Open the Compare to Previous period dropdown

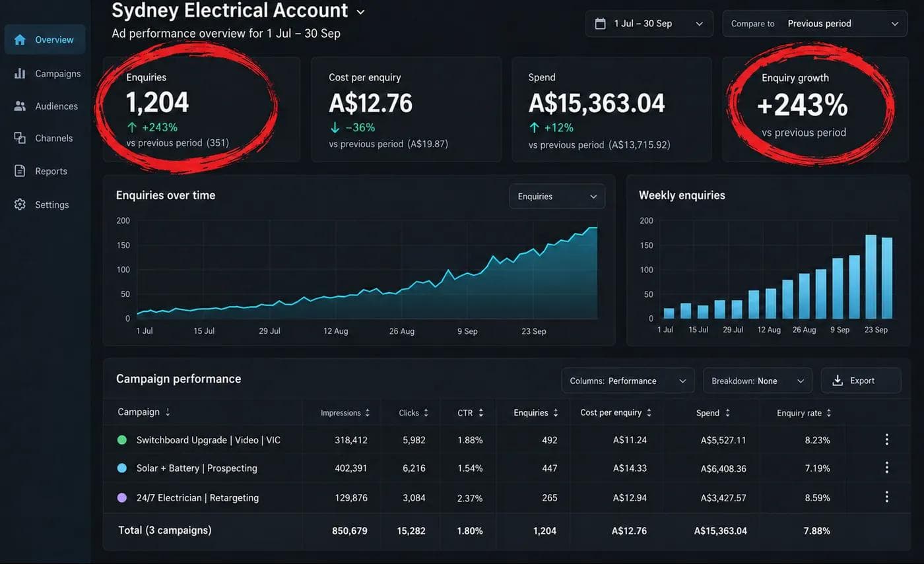click(815, 24)
